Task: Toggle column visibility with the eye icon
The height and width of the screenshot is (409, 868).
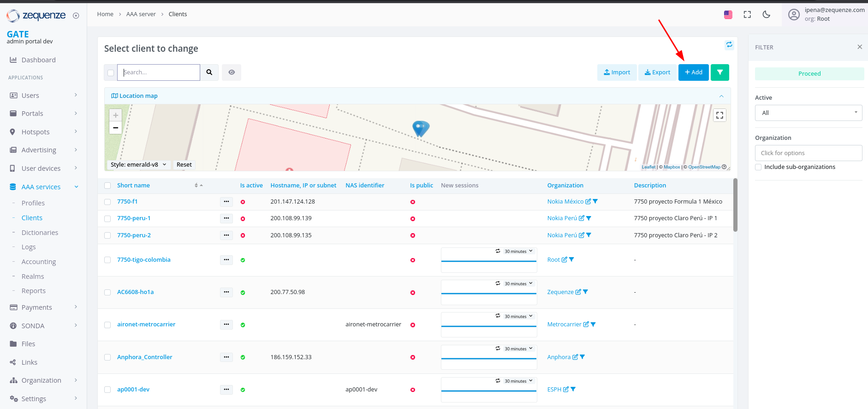Action: (x=232, y=72)
